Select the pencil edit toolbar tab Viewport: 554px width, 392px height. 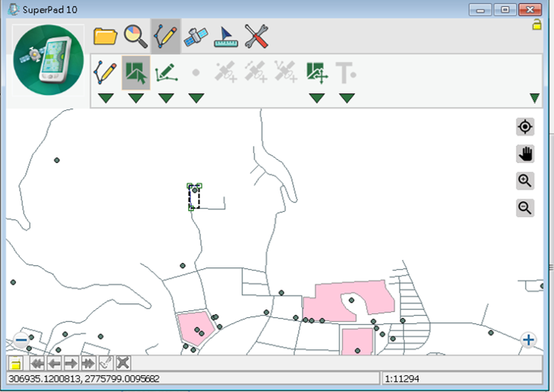pos(166,36)
